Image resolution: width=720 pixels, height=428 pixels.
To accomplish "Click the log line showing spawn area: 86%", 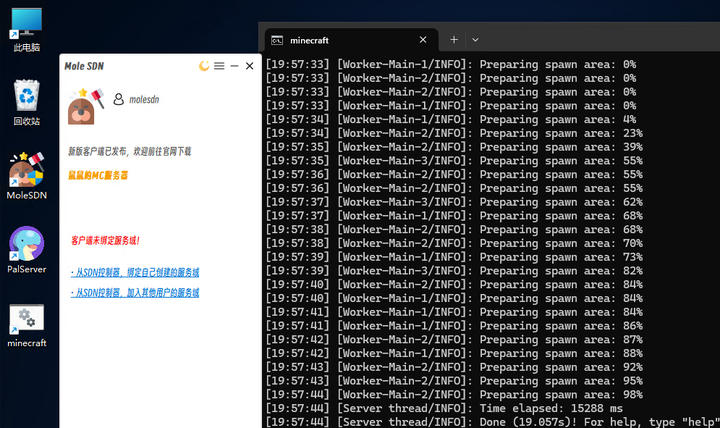I will click(454, 326).
